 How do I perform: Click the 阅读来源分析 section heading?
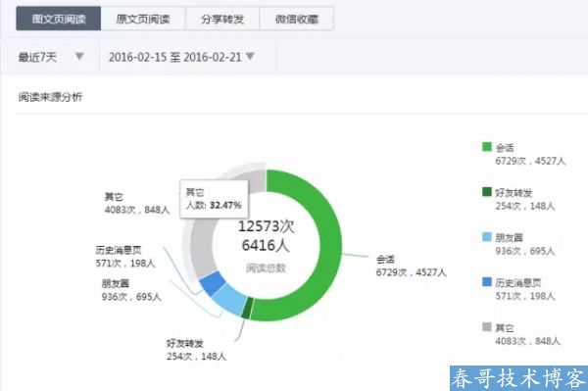click(x=50, y=97)
